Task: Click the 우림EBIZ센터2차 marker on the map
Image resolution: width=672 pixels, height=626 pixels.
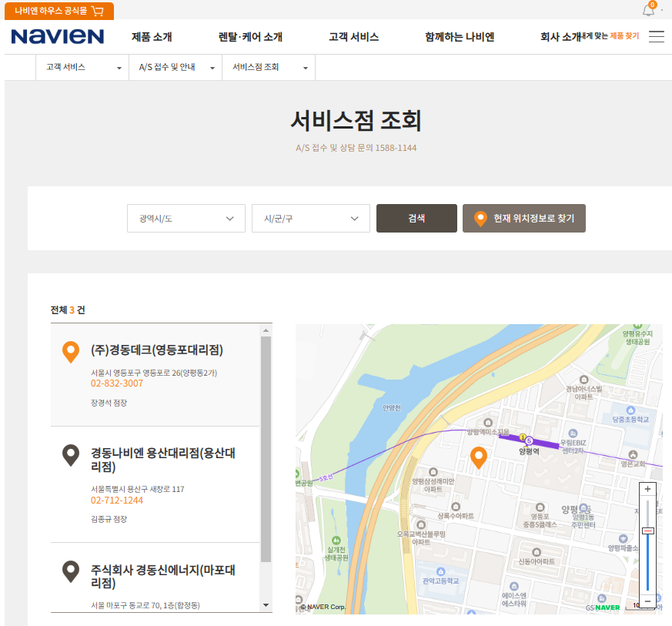Action: point(573,434)
